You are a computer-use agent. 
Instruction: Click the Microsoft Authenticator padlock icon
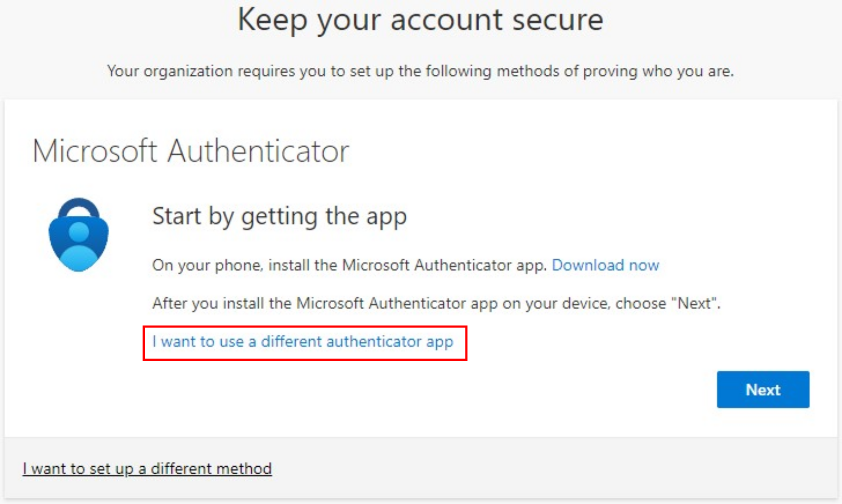pyautogui.click(x=78, y=235)
